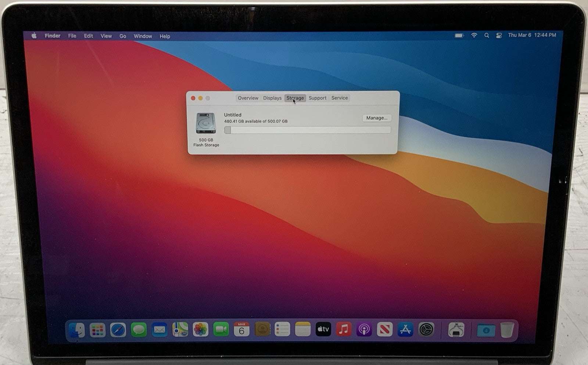Click the Manage... button
588x365 pixels.
pyautogui.click(x=377, y=118)
